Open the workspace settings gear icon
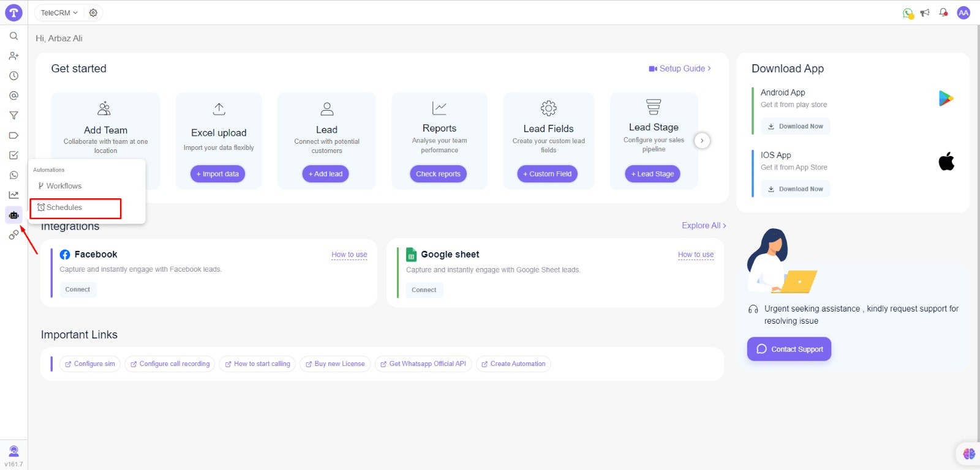The width and height of the screenshot is (980, 470). 93,13
